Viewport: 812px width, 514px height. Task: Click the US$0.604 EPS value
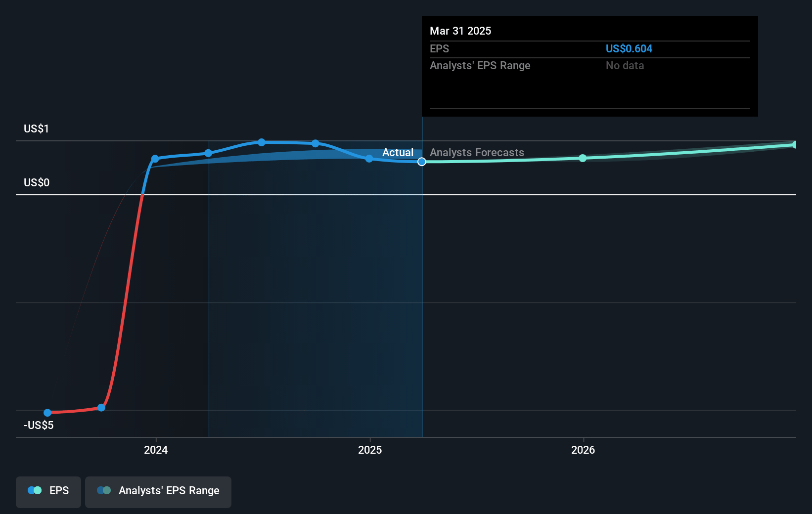pos(629,48)
